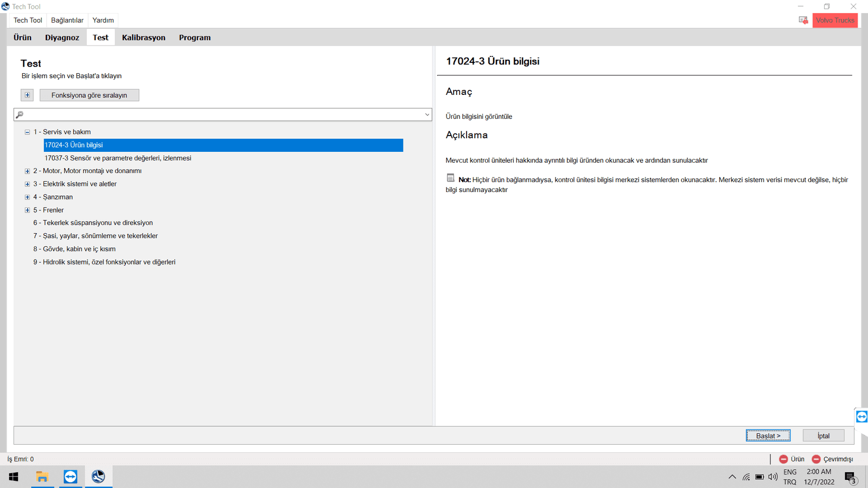Open the TeamViewer side panel icon
This screenshot has width=868, height=488.
coord(861,416)
